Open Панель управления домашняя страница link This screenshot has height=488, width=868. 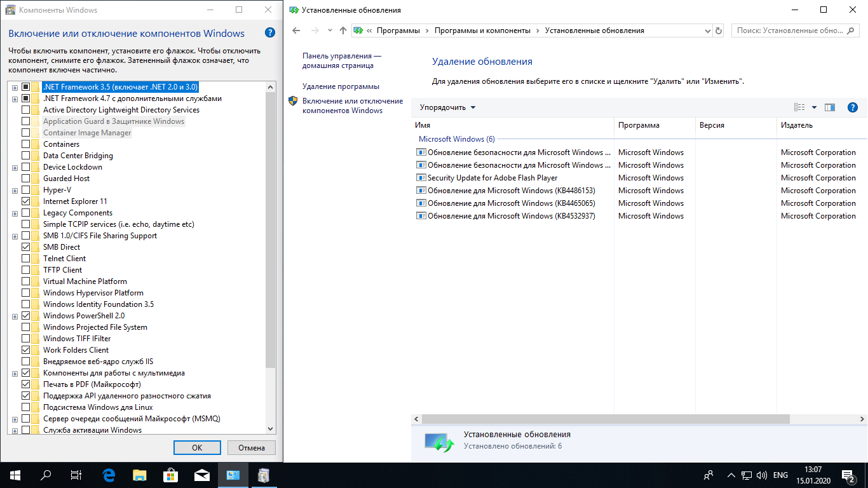pyautogui.click(x=342, y=60)
